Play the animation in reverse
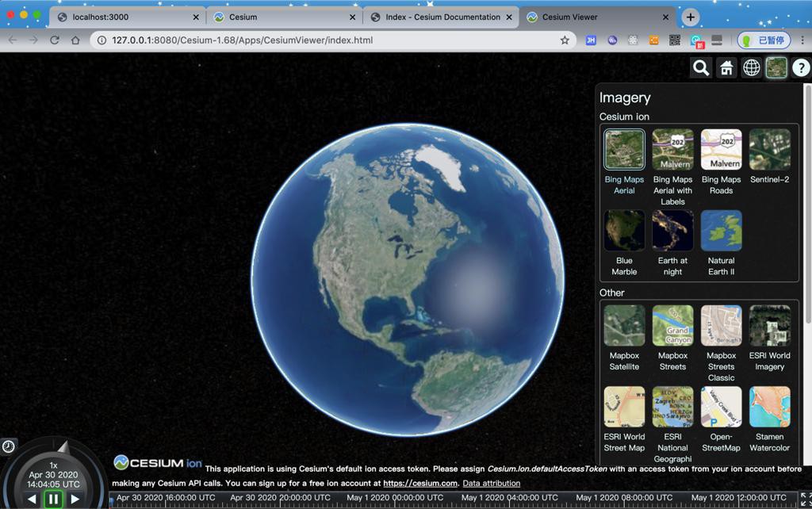The height and width of the screenshot is (509, 812). [x=32, y=499]
